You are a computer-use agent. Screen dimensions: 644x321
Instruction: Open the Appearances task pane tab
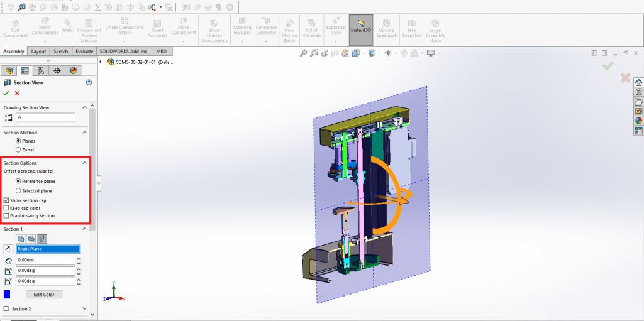point(638,121)
